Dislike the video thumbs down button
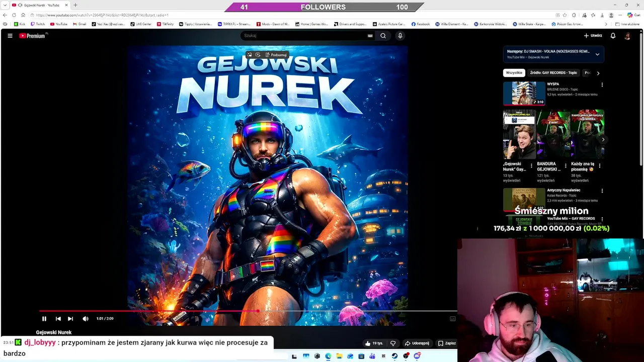Screen dimensions: 644x362 [393, 343]
